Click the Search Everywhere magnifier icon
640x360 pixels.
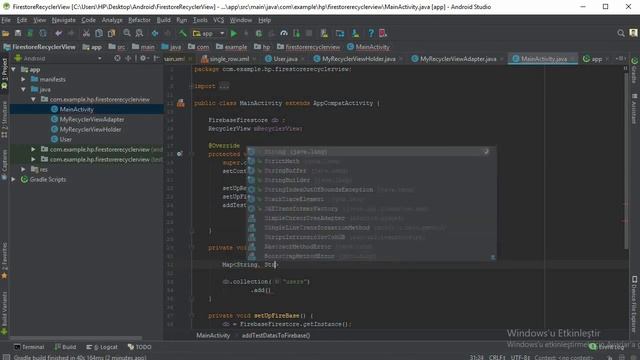[x=621, y=33]
